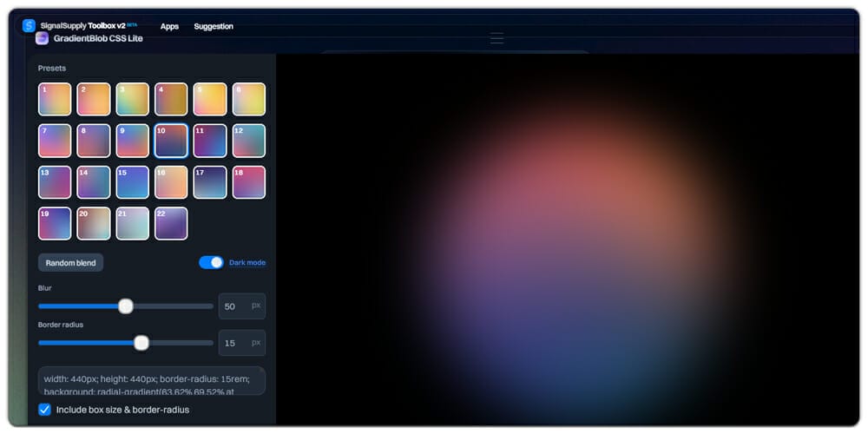Choose gradient preset 22
Image resolution: width=868 pixels, height=434 pixels.
[171, 223]
